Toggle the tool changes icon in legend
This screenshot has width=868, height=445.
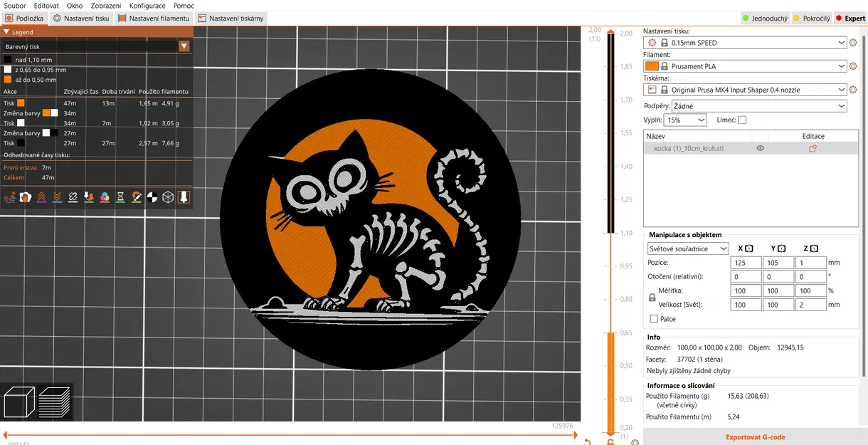(x=89, y=197)
